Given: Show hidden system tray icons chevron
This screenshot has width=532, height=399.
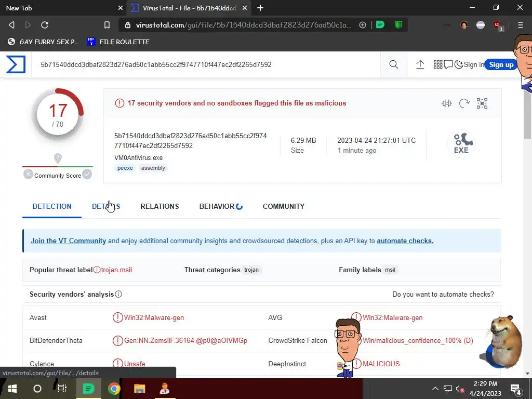Looking at the screenshot, I should coord(435,389).
